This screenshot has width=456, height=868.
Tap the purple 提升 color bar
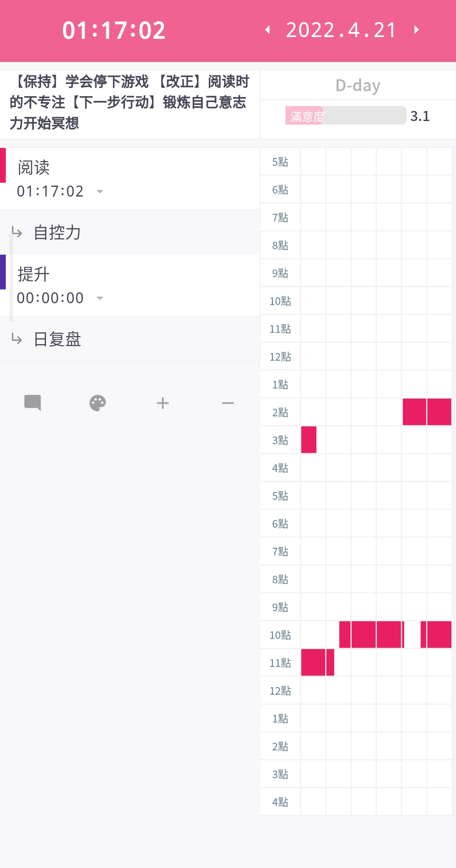click(3, 272)
